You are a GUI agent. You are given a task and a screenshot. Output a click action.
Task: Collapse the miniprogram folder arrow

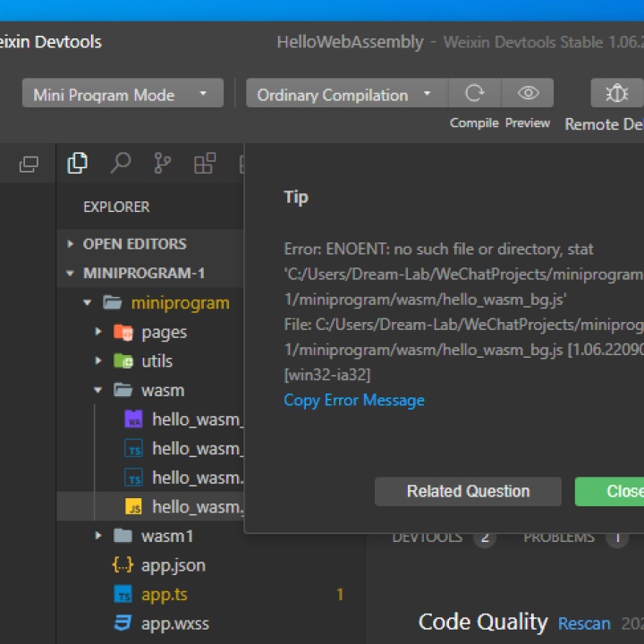pyautogui.click(x=87, y=302)
